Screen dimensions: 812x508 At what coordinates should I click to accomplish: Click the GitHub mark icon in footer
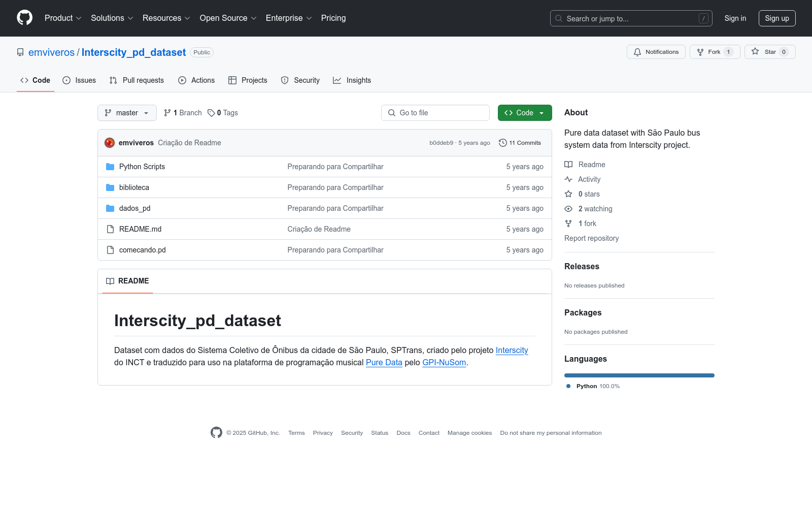216,433
